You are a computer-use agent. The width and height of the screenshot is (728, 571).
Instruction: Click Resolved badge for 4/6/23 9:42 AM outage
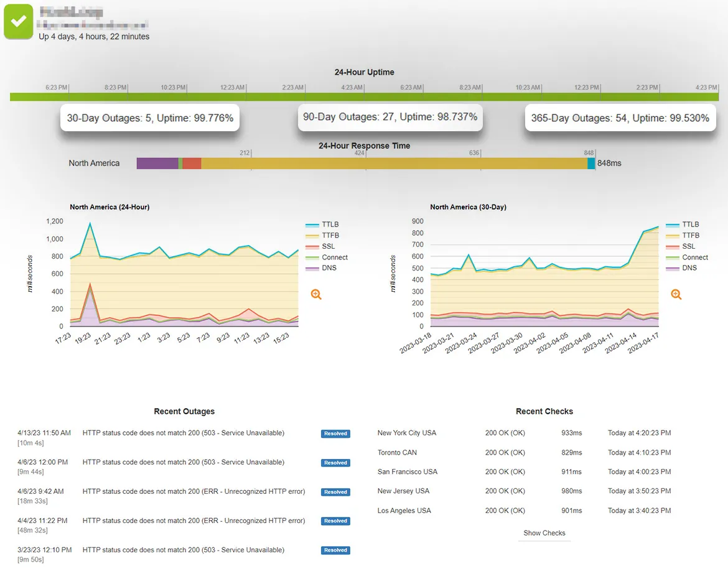pyautogui.click(x=335, y=492)
